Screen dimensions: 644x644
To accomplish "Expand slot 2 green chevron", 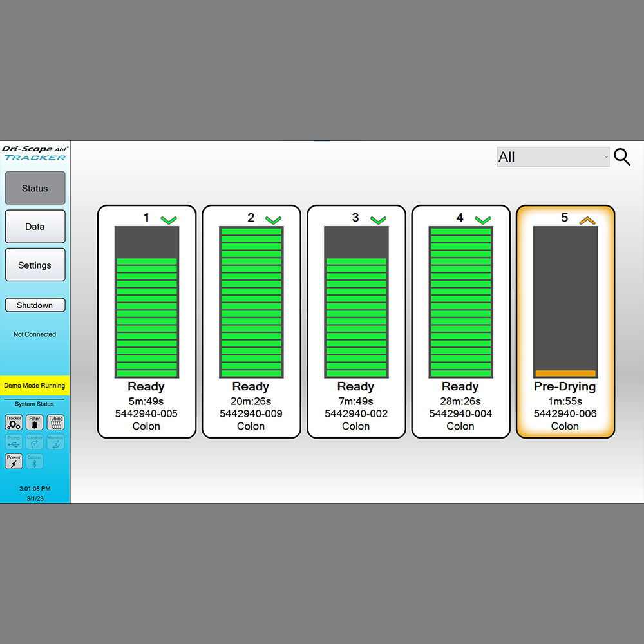I will point(273,220).
